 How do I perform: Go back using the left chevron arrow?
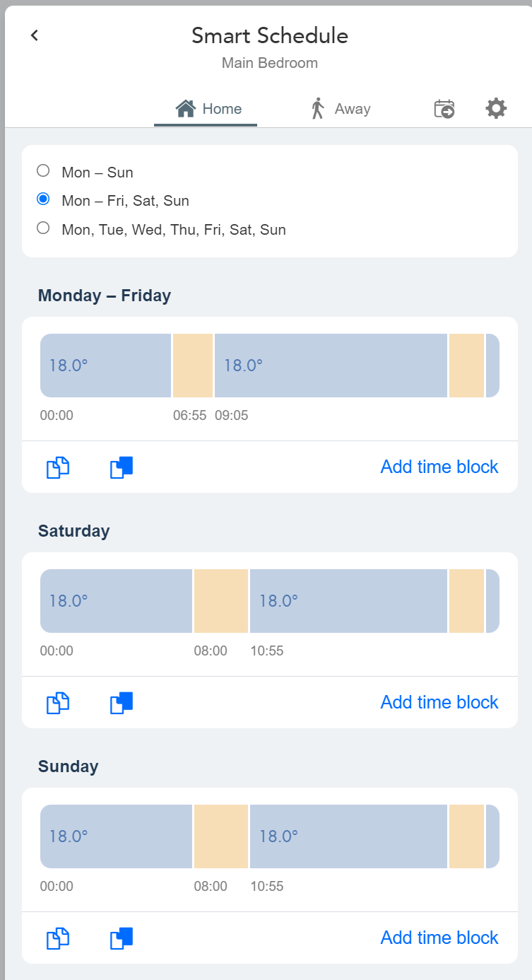[35, 35]
